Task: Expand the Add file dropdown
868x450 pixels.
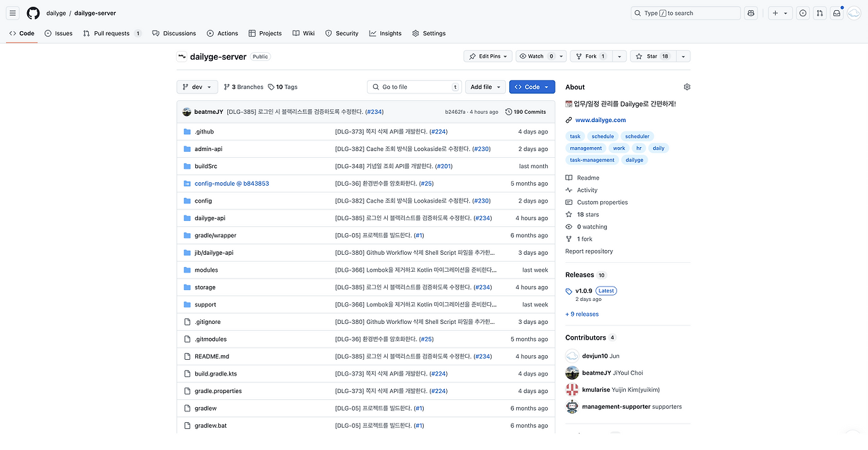Action: (486, 87)
